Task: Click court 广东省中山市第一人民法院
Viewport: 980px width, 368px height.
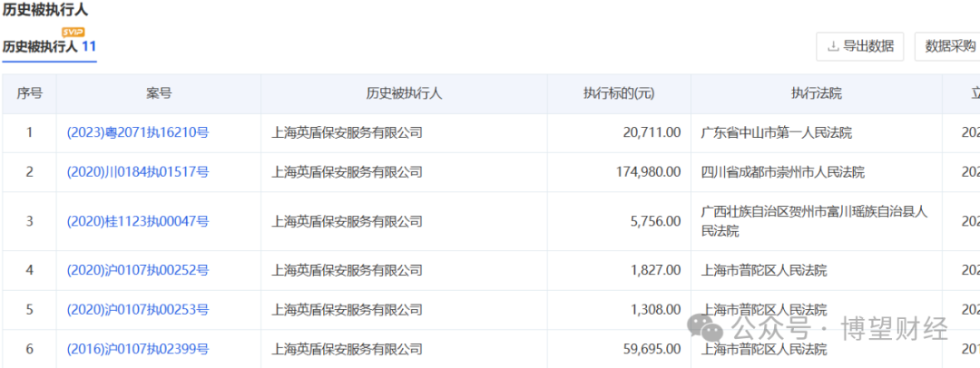Action: 777,132
